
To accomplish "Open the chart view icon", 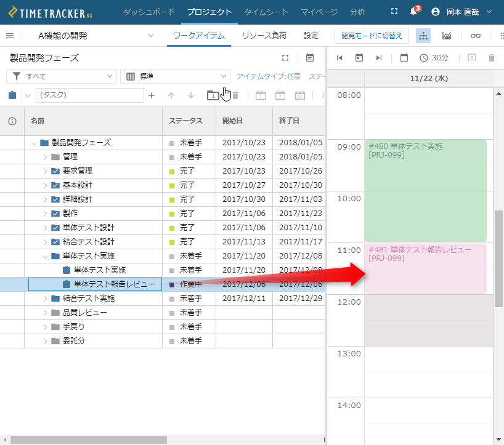I will 447,36.
